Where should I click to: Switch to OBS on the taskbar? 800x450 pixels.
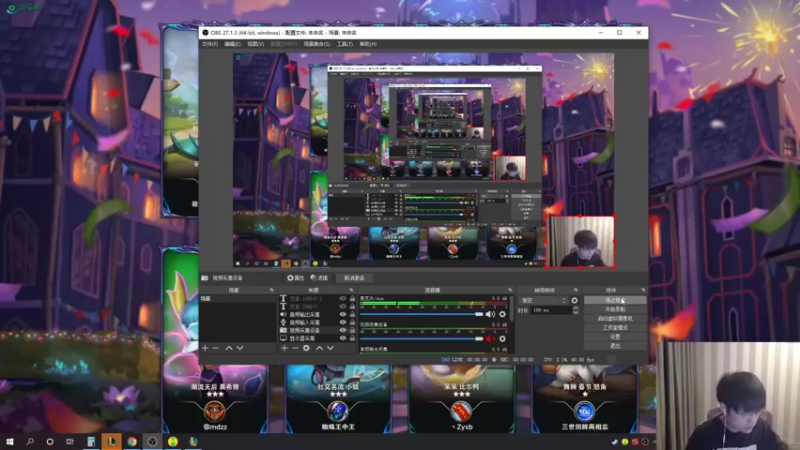pyautogui.click(x=153, y=441)
